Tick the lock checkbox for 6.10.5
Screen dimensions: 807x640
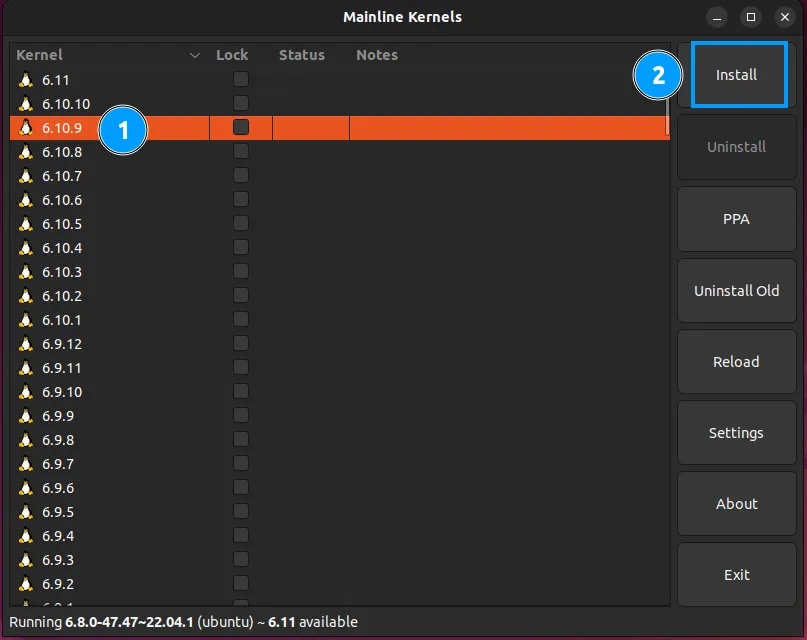(241, 223)
